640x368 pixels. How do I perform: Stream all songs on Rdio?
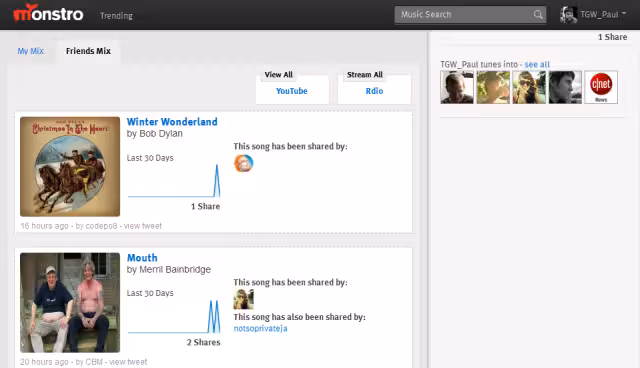point(374,91)
